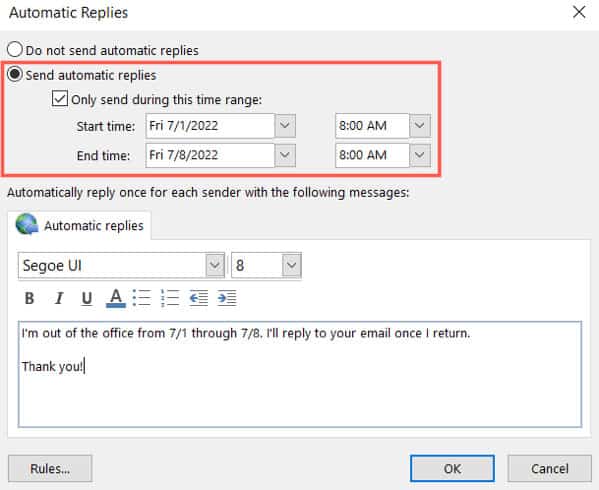Insert a bulleted list

[142, 298]
